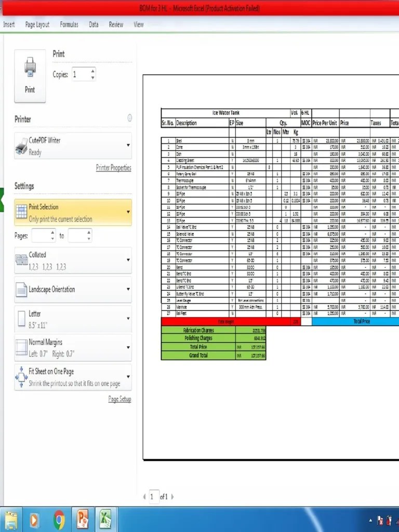Click the Normal Margins page icon
Viewport: 399px width, 532px height.
tap(21, 348)
